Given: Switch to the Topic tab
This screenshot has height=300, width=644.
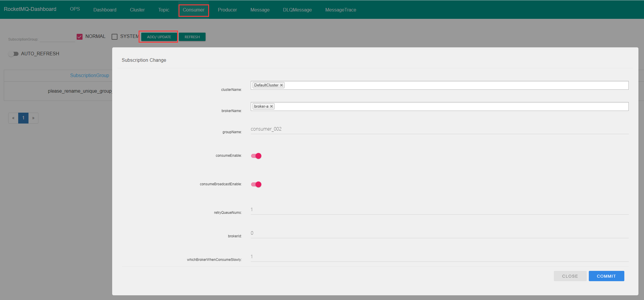Looking at the screenshot, I should pyautogui.click(x=164, y=10).
